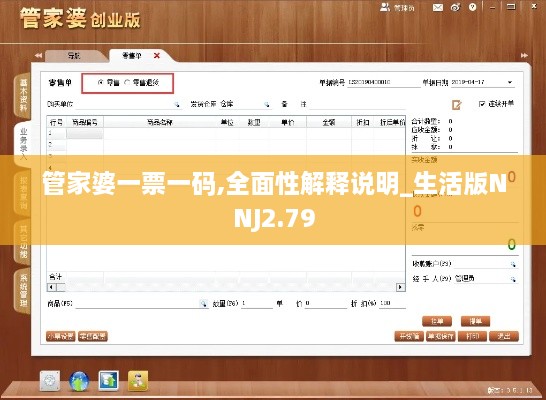Image resolution: width=546 pixels, height=400 pixels.
Task: Open the 收款账户 account selector
Action: [x=513, y=264]
